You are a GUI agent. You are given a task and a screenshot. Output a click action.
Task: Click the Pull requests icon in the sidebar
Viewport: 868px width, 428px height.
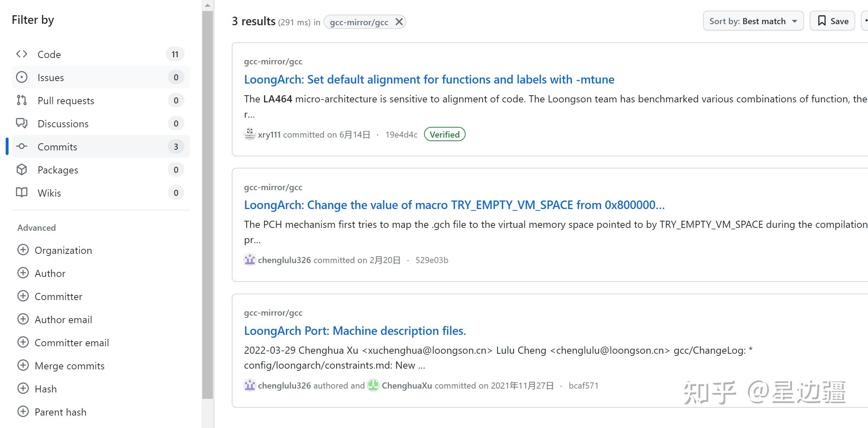tap(22, 101)
